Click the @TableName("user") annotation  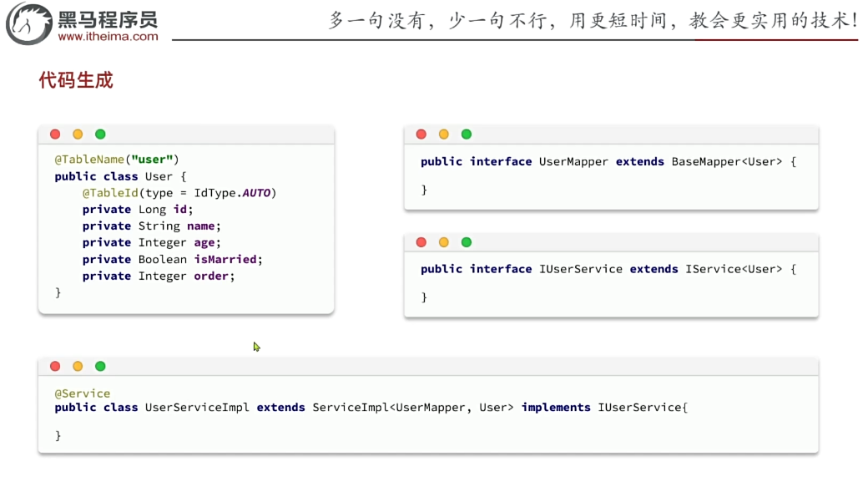(117, 160)
